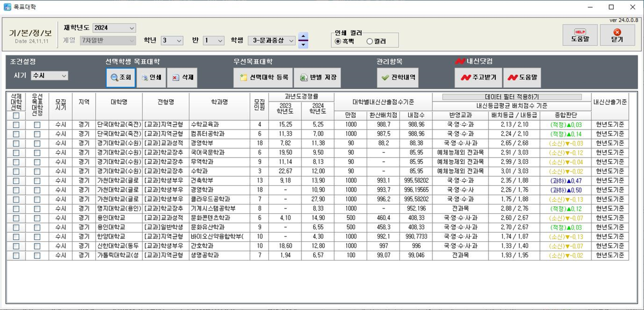Select 한양대학교 cell
The width and height of the screenshot is (644, 310).
[119, 237]
